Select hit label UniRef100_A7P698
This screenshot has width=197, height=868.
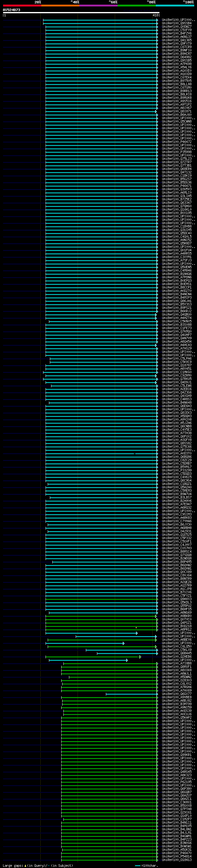177,64
